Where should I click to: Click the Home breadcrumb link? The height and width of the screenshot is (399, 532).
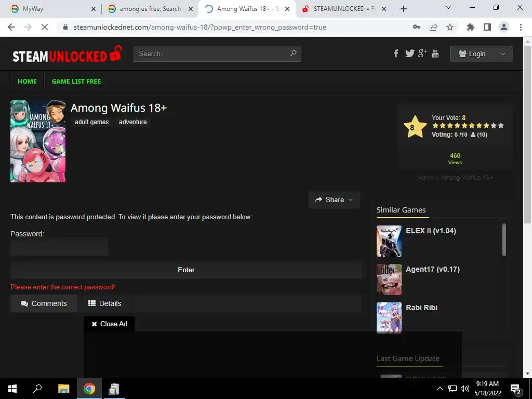point(425,178)
